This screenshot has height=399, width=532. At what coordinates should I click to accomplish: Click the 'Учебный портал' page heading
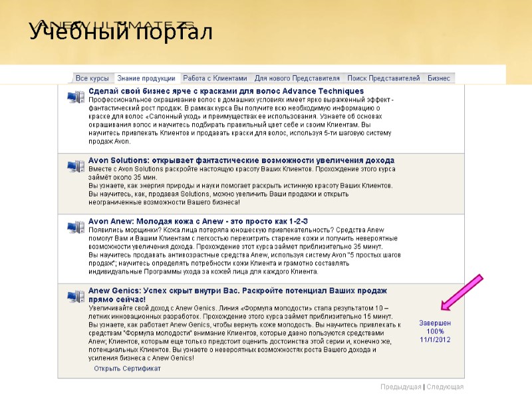pyautogui.click(x=121, y=31)
